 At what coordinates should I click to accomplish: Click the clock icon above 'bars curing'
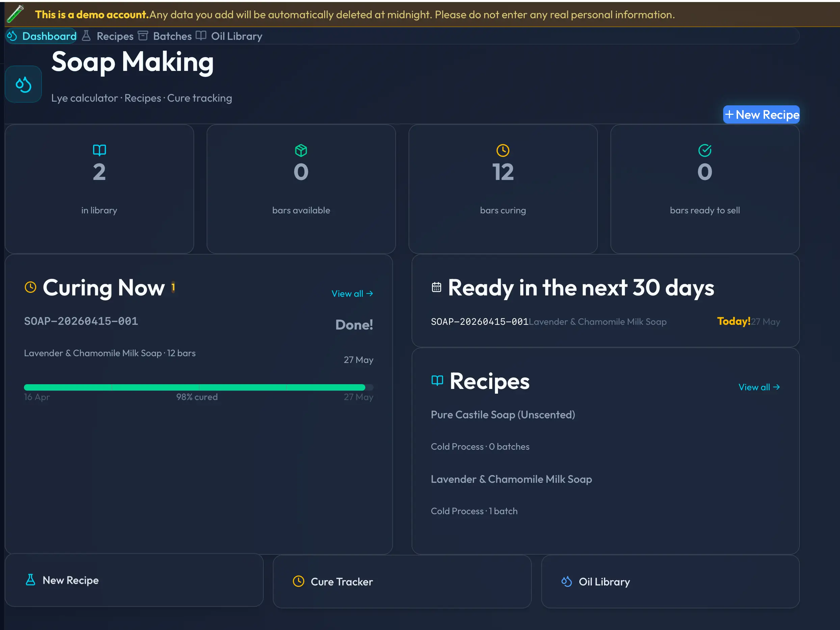tap(503, 150)
